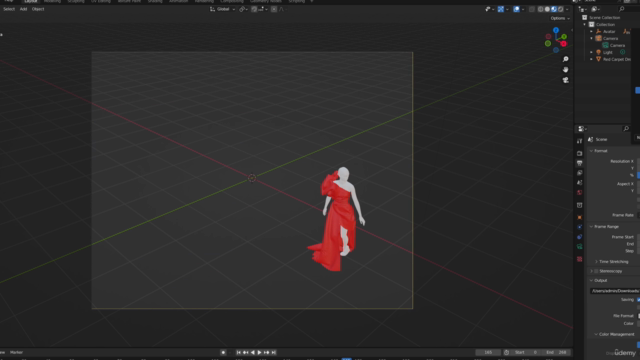Select the Avatar object in outliner

[609, 31]
